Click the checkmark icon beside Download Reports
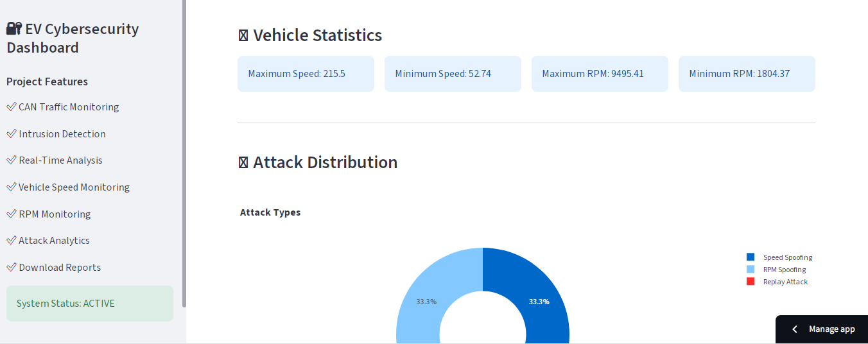Image resolution: width=868 pixels, height=344 pixels. 11,268
